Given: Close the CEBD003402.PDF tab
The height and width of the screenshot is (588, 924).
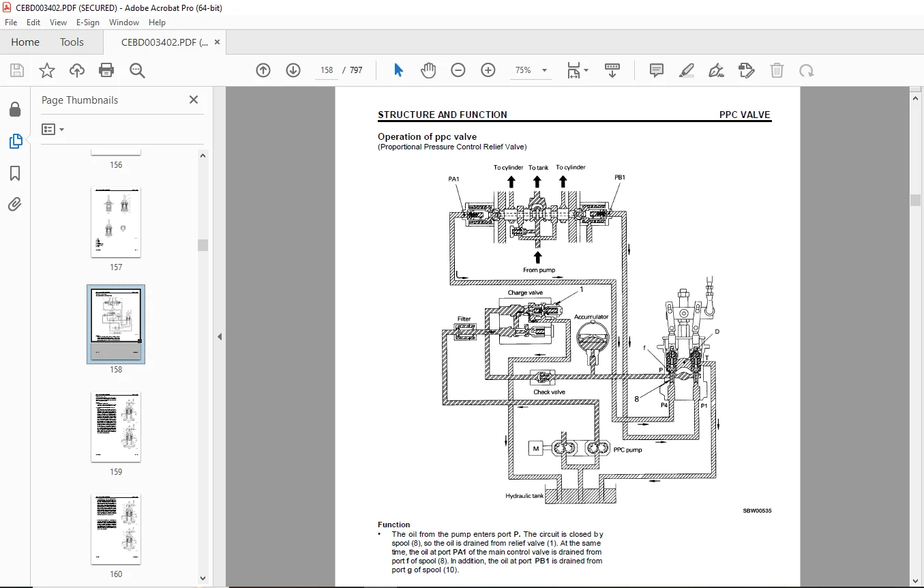Looking at the screenshot, I should 218,42.
